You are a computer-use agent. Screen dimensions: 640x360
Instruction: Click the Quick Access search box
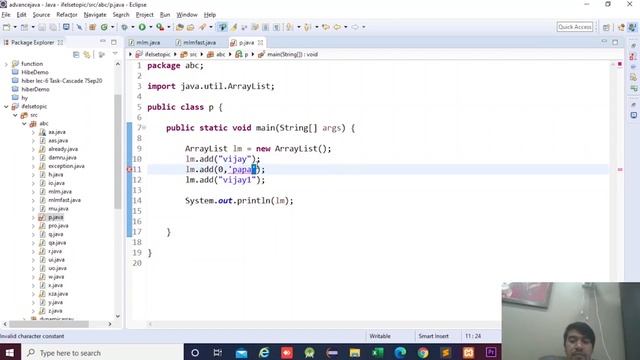pos(575,27)
